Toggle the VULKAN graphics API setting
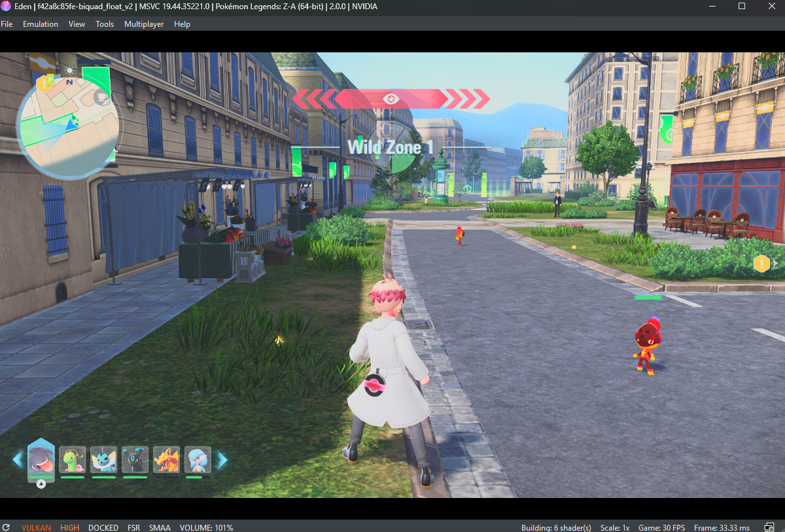The image size is (785, 532). [36, 527]
